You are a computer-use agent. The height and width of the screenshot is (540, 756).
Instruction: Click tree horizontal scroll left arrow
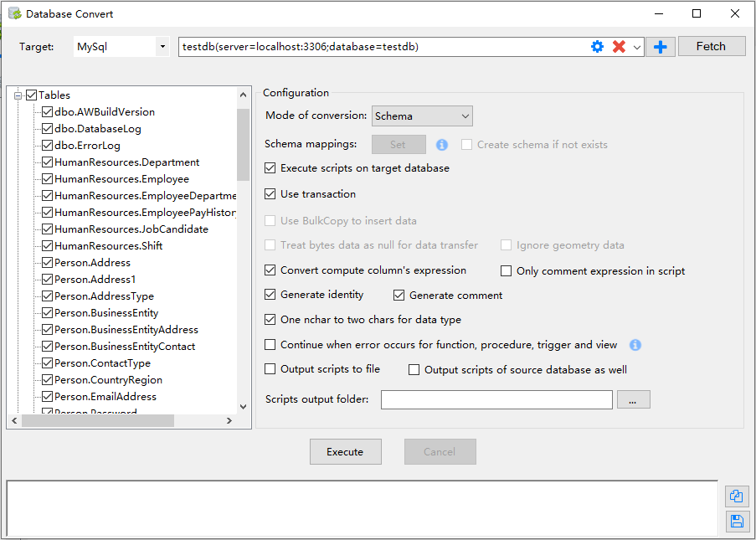pyautogui.click(x=14, y=421)
